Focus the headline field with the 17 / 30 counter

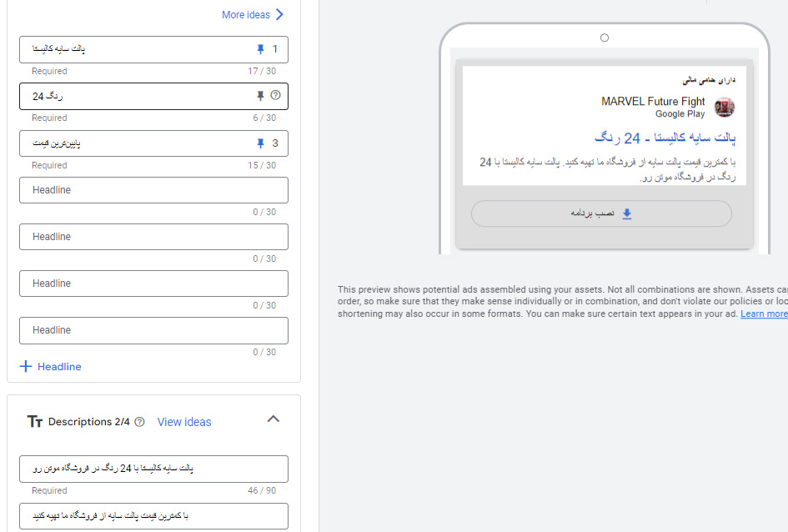point(153,49)
